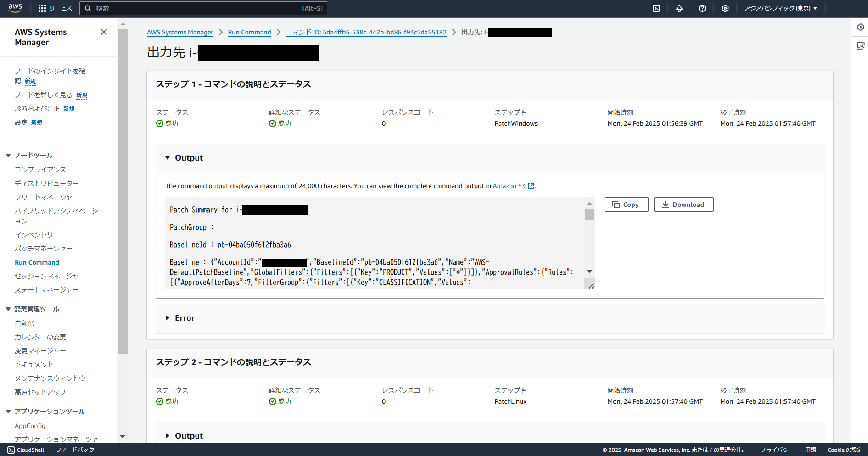The image size is (868, 456).
Task: Open the AWS services grid menu
Action: point(42,8)
